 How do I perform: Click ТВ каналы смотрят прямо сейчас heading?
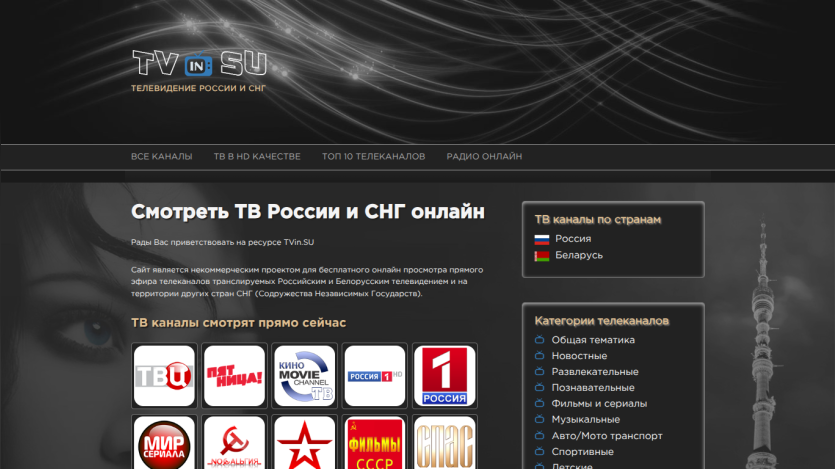[x=239, y=323]
